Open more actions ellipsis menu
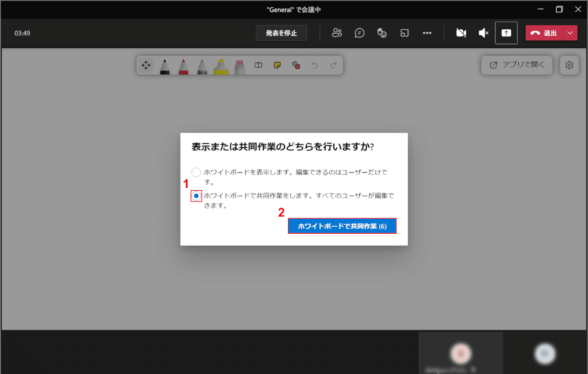The height and width of the screenshot is (374, 588). click(x=427, y=33)
